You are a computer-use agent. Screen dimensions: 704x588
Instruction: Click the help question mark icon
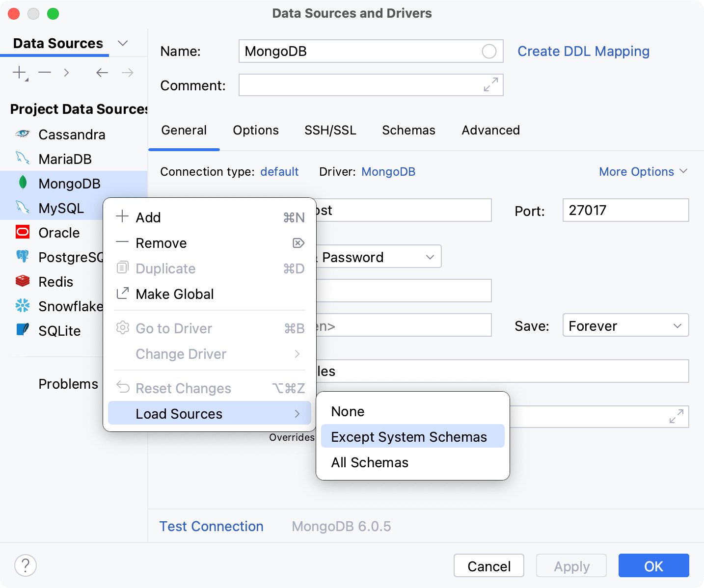point(26,565)
